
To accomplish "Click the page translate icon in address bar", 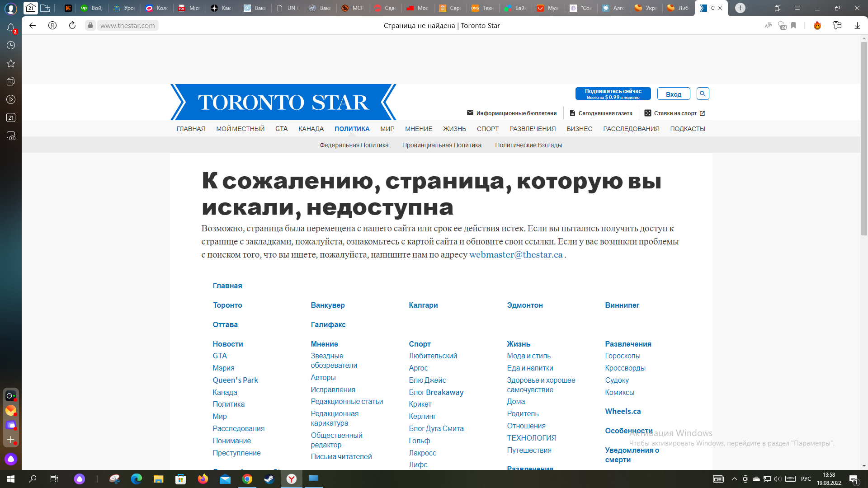I will point(768,26).
